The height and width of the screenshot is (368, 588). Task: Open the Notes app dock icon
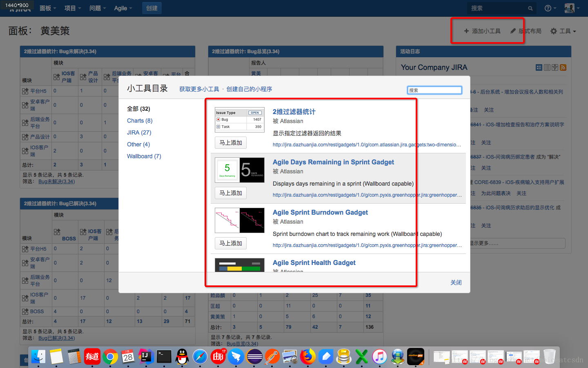(56, 357)
